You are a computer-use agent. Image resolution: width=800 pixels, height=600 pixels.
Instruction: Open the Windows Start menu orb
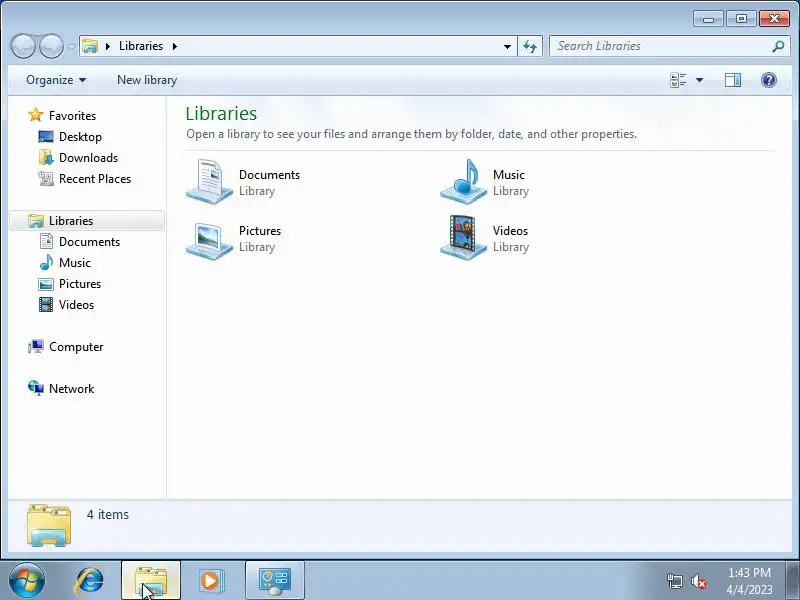click(x=27, y=581)
